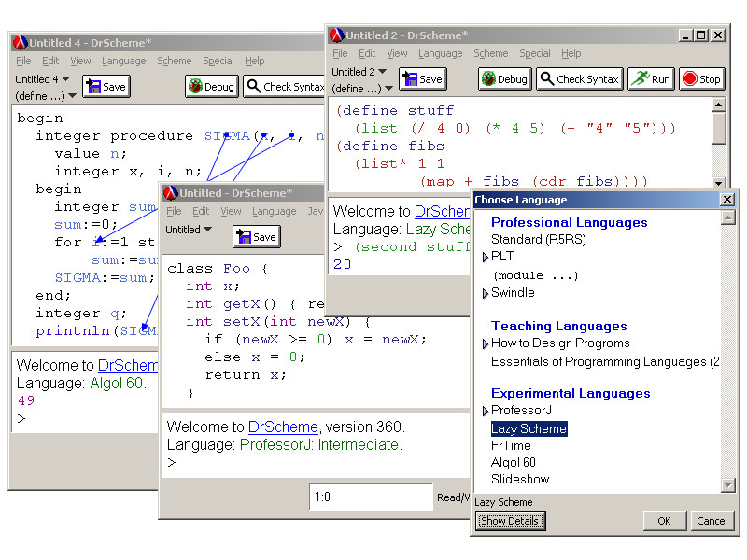The width and height of the screenshot is (747, 560).
Task: Expand the How to Design Programs group
Action: tap(486, 344)
